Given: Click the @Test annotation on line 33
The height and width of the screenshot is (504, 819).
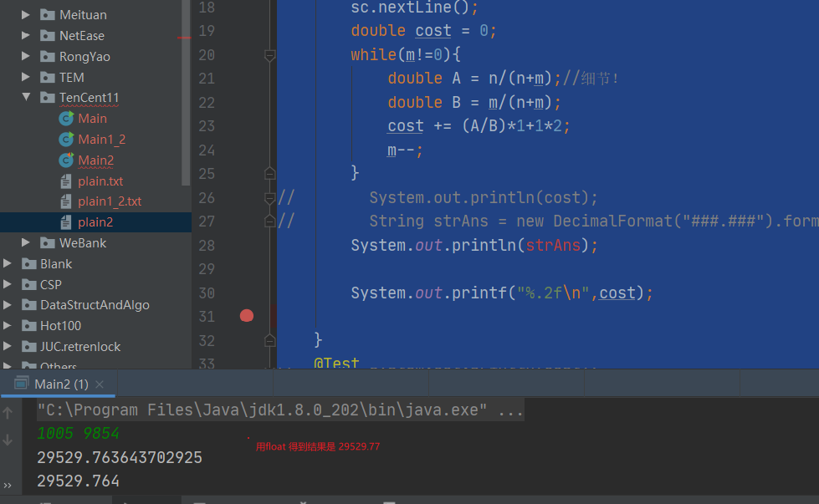Looking at the screenshot, I should [x=336, y=363].
